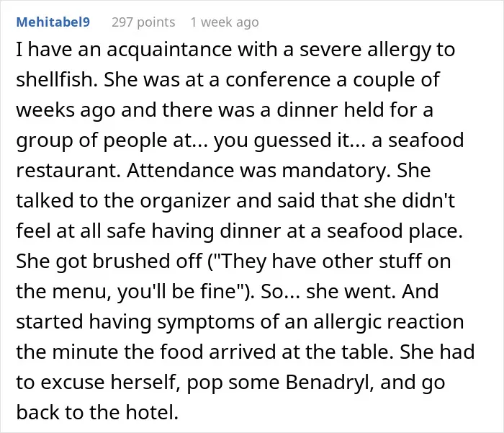
Task: Open the Mehitabel9 user profile link
Action: [53, 22]
